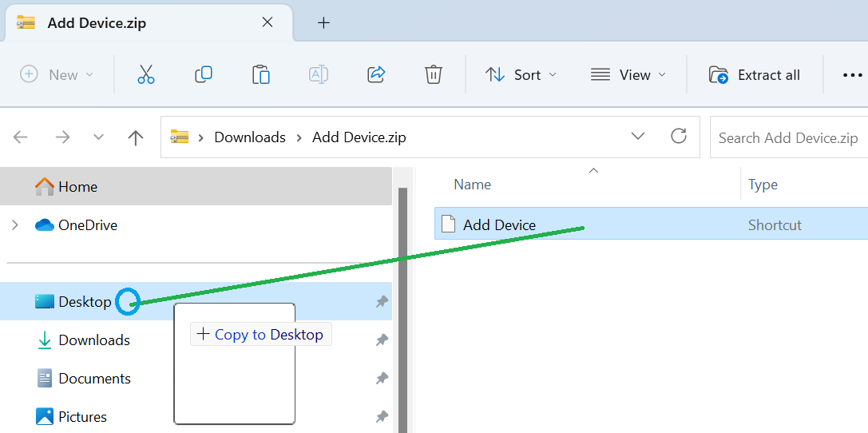Click the Paste clipboard icon
Screen dimensions: 868x433
click(x=261, y=74)
